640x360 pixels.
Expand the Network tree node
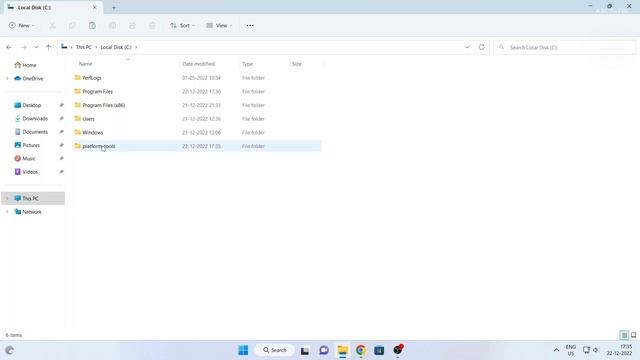(7, 212)
